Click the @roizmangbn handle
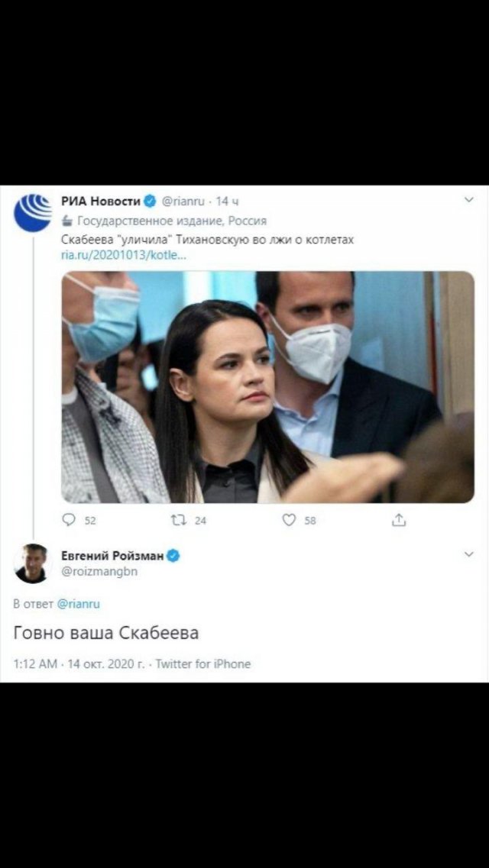The image size is (489, 868). pos(99,572)
